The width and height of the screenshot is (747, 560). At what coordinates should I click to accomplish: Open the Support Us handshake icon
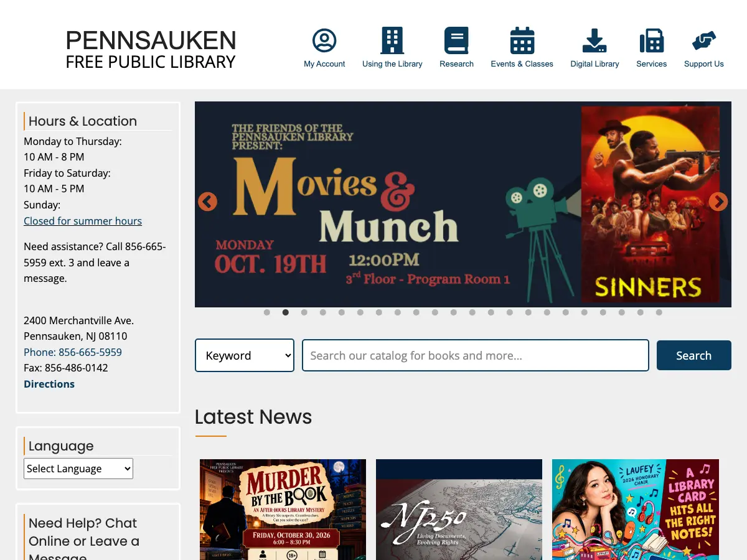point(704,40)
